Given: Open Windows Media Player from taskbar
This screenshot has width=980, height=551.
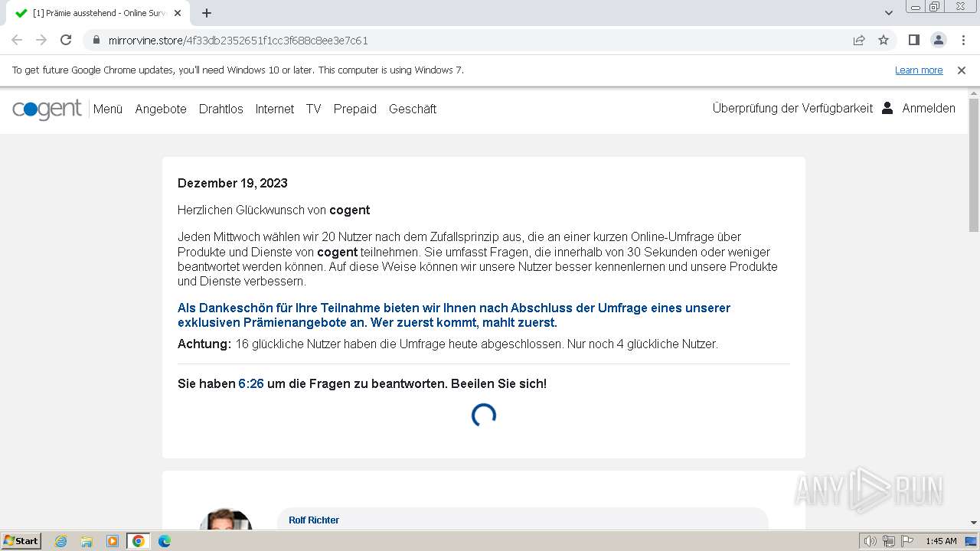Looking at the screenshot, I should (x=112, y=541).
